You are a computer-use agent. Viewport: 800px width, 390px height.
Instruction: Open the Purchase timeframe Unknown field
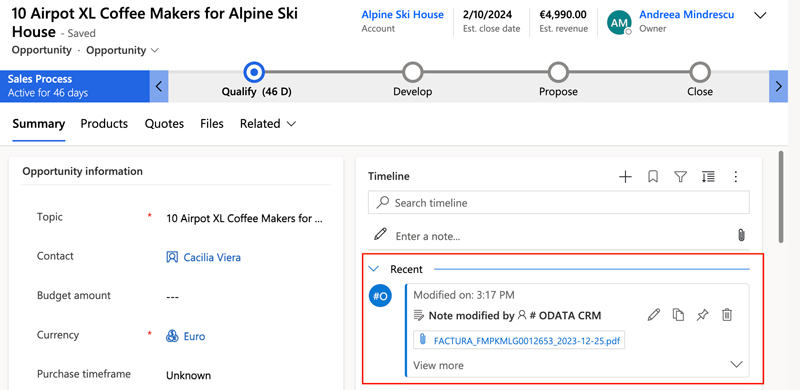click(x=188, y=376)
